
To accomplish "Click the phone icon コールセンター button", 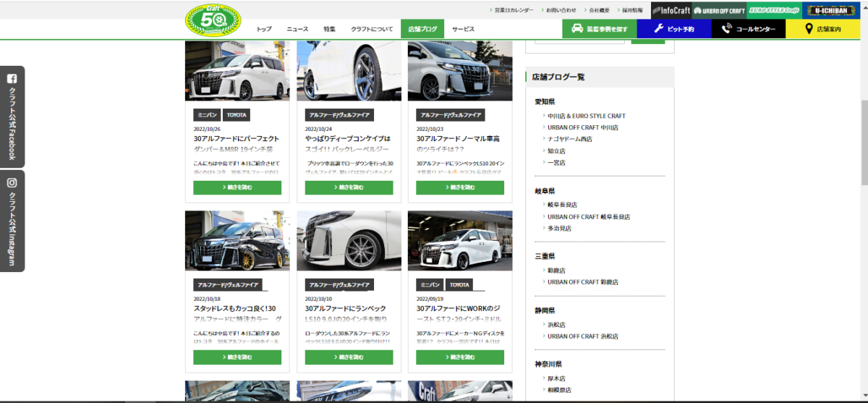I will tap(748, 29).
